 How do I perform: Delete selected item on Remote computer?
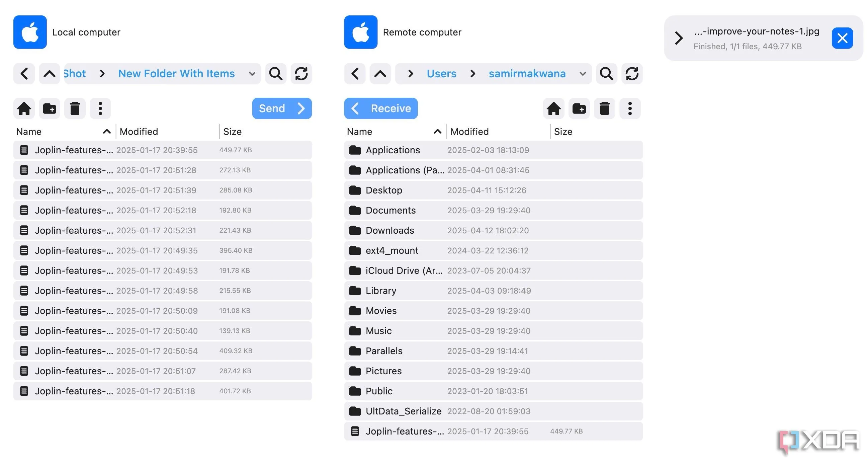[605, 108]
